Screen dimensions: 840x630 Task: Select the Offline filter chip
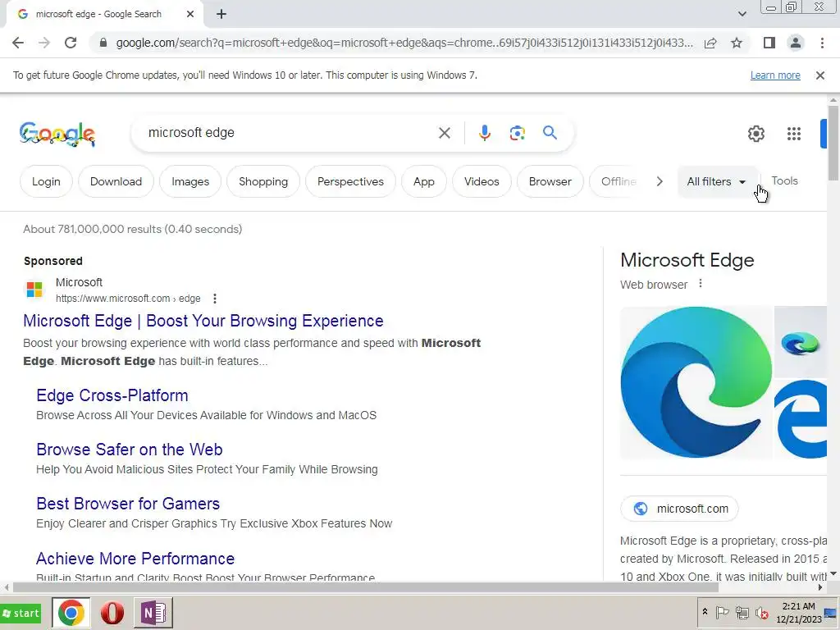click(616, 181)
